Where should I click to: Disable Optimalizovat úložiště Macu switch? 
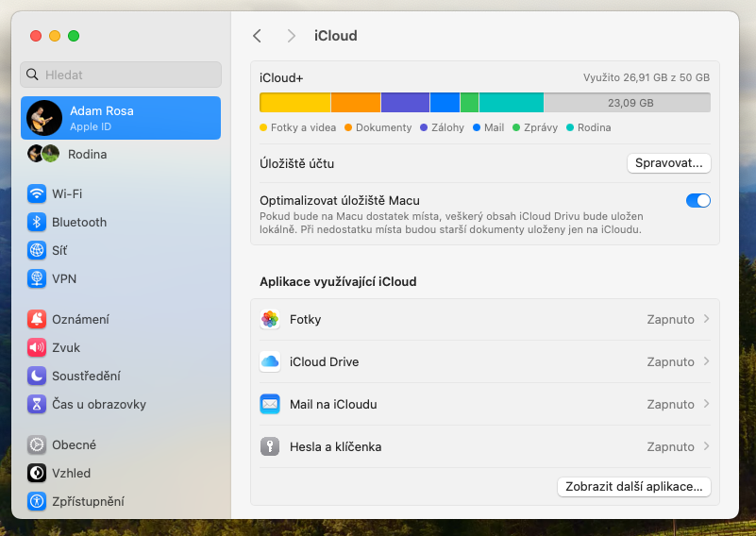point(697,200)
